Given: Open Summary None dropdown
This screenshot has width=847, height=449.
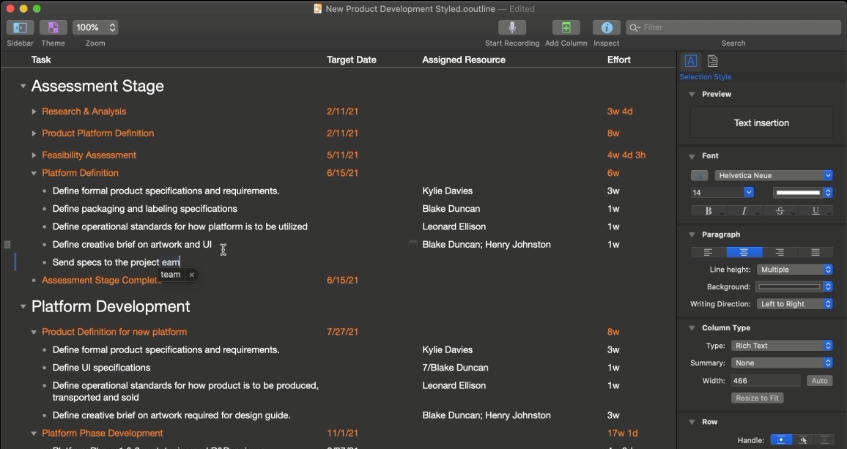Looking at the screenshot, I should tap(782, 363).
